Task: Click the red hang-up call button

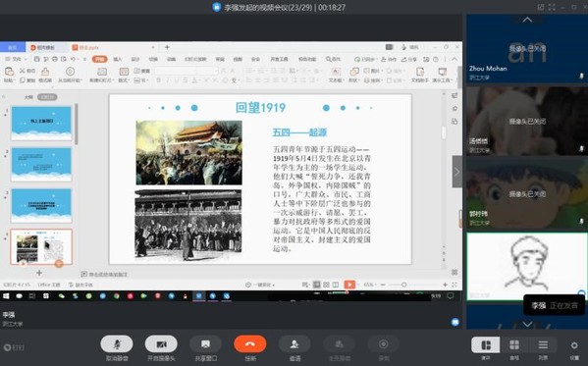Action: (250, 343)
